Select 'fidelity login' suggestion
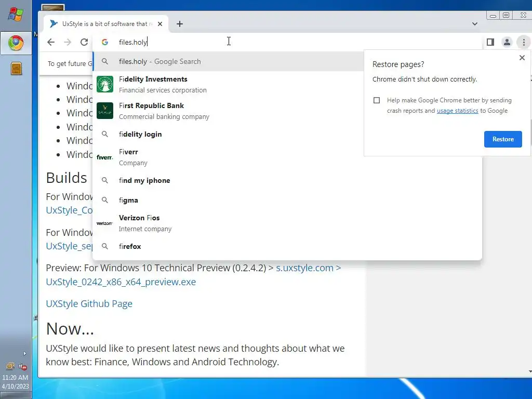This screenshot has height=399, width=532. (287, 135)
